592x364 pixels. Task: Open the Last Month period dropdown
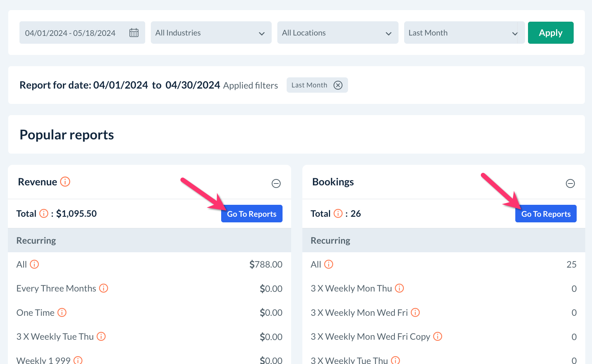(464, 33)
